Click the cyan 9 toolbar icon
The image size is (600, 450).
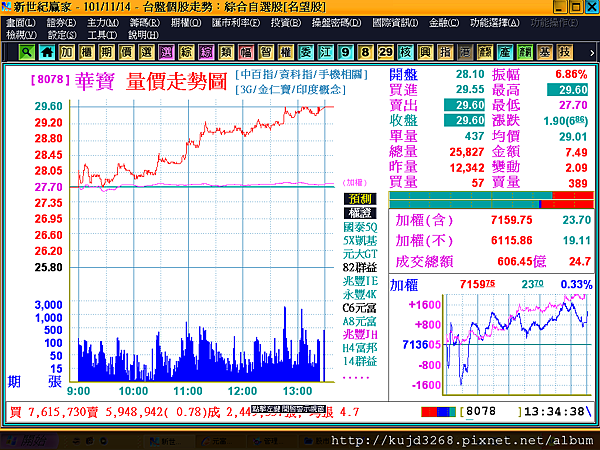coord(346,52)
